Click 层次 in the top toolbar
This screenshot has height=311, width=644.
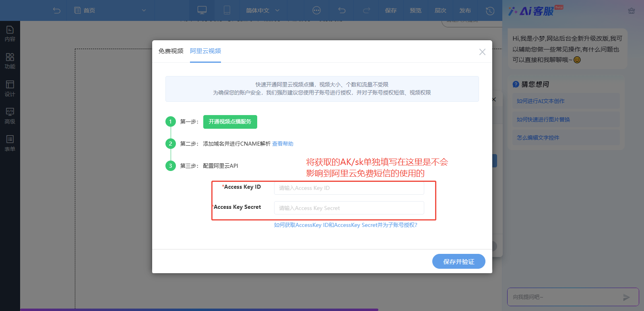(440, 10)
